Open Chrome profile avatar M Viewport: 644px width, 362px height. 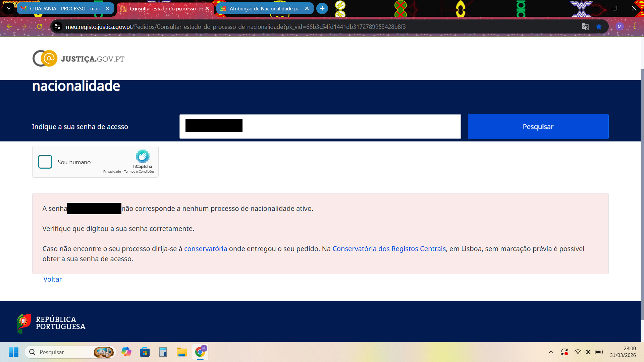pyautogui.click(x=620, y=26)
